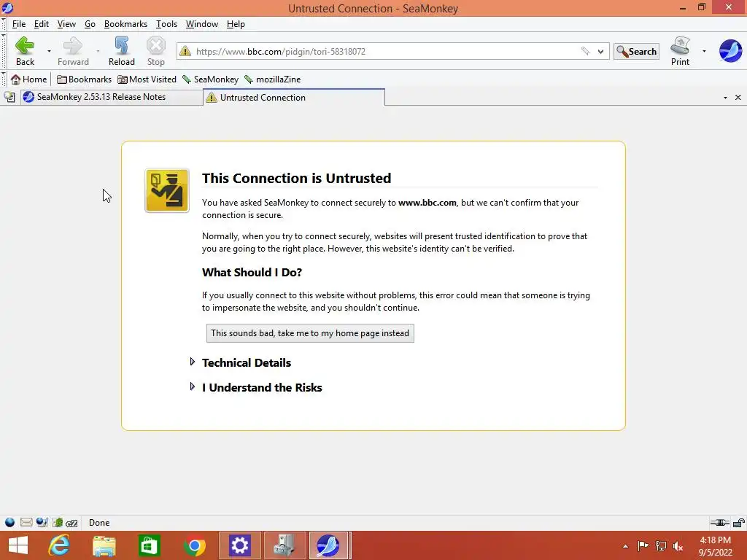The height and width of the screenshot is (560, 747).
Task: Open the list all tabs dropdown
Action: click(x=725, y=98)
